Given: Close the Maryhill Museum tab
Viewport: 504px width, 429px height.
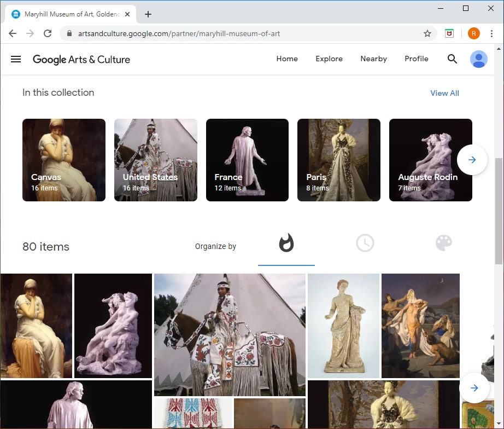Looking at the screenshot, I should click(x=127, y=14).
